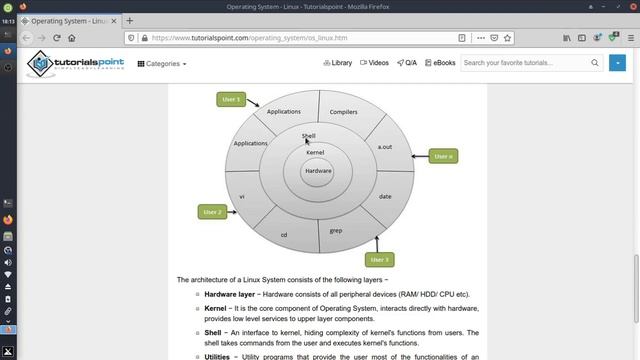
Task: Save page to Pocket
Action: [494, 38]
